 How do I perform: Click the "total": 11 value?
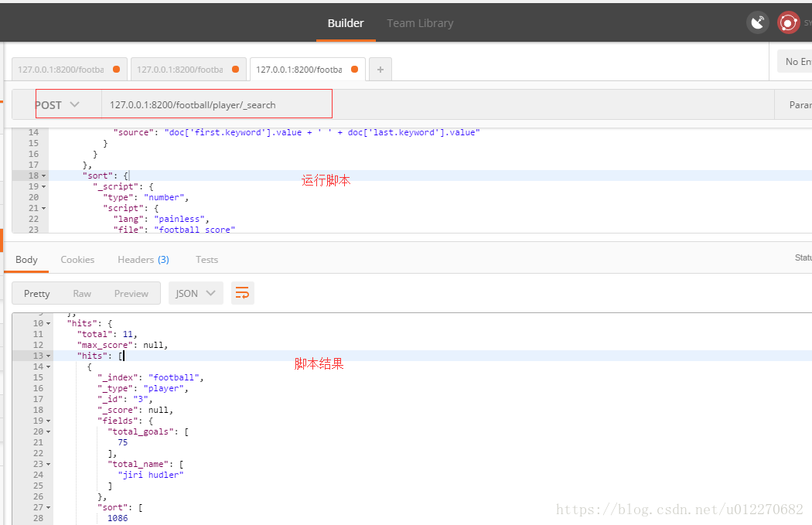click(128, 335)
